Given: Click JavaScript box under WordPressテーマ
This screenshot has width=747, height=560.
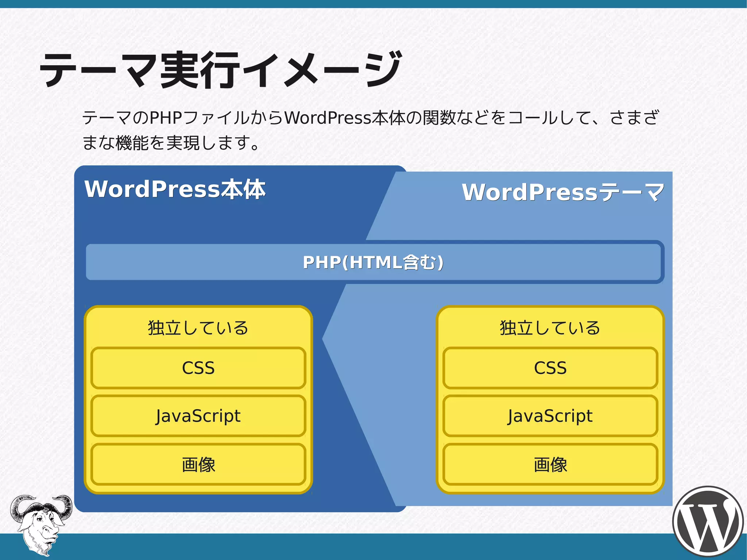Looking at the screenshot, I should point(550,416).
